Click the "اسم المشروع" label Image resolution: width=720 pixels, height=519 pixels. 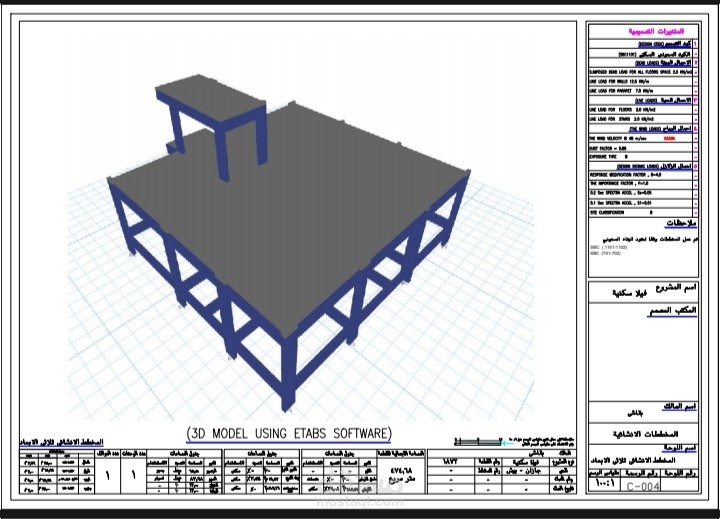(x=676, y=287)
